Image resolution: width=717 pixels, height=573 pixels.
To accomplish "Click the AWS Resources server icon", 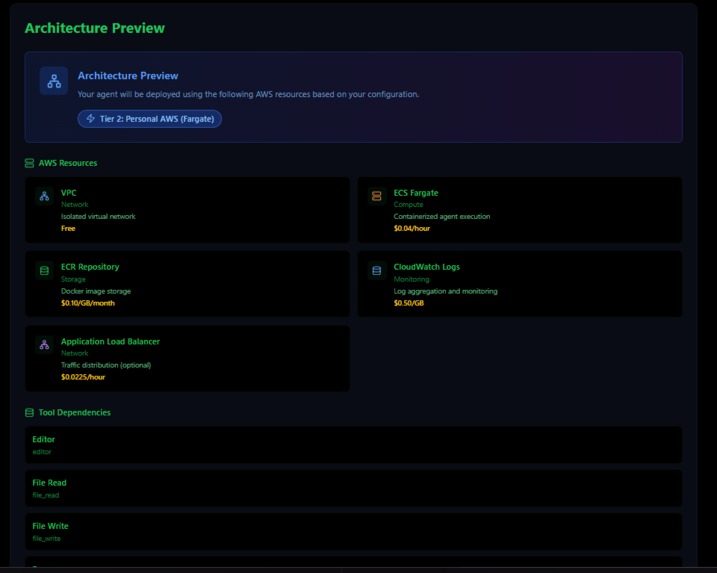I will point(29,163).
